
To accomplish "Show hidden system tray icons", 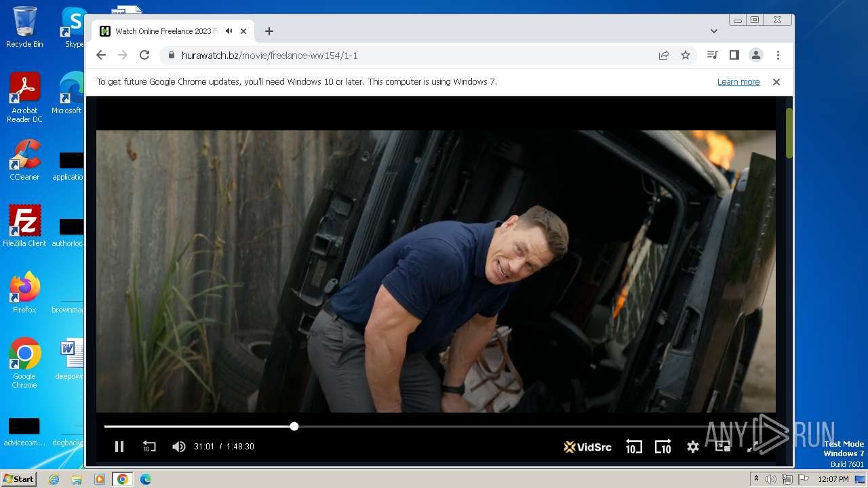I will click(x=758, y=479).
